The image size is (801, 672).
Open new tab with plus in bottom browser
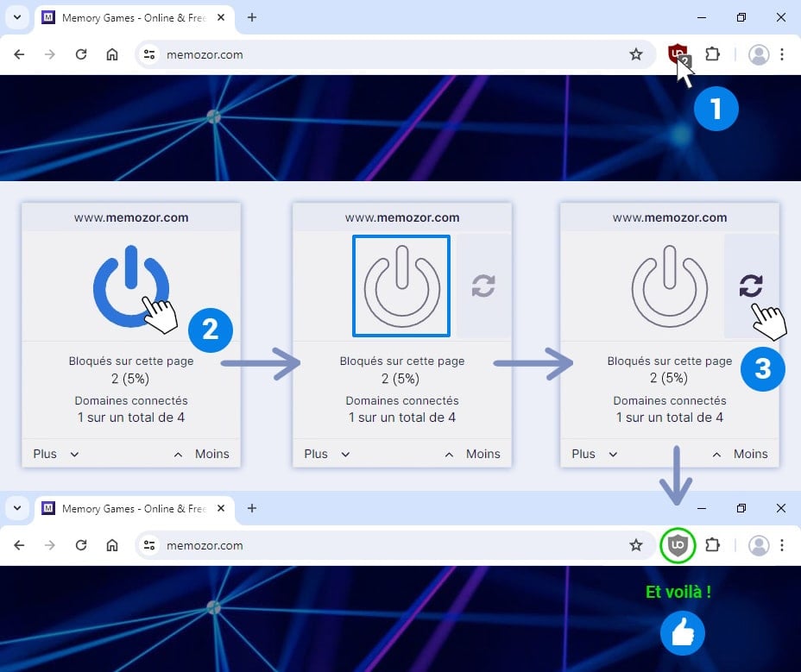[x=252, y=508]
